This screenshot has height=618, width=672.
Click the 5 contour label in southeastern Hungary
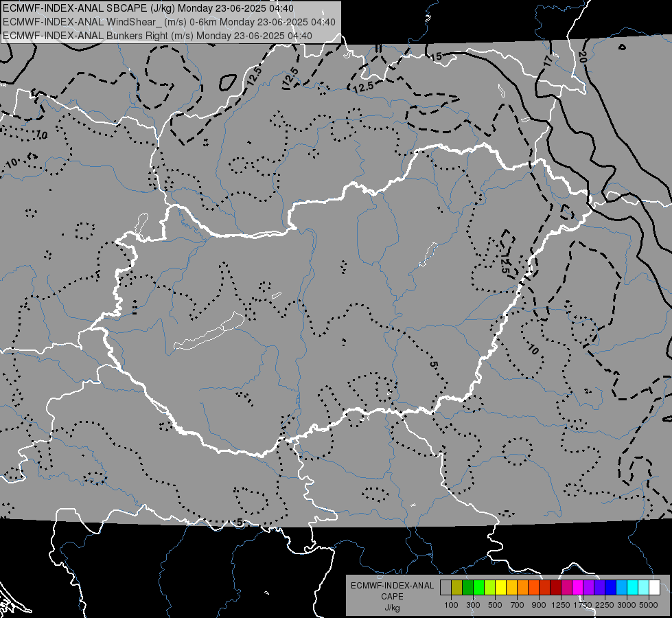tap(433, 364)
